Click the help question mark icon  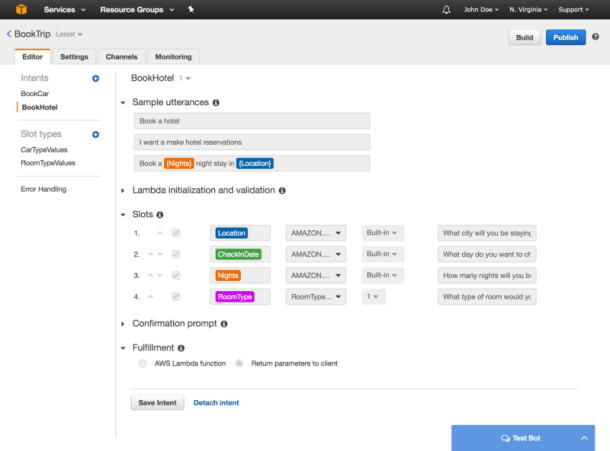tap(595, 37)
